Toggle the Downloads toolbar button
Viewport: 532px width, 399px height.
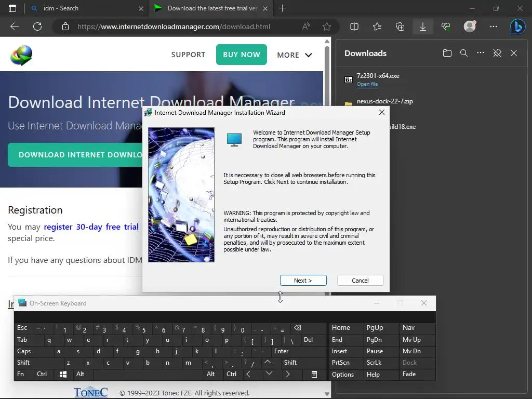[423, 26]
